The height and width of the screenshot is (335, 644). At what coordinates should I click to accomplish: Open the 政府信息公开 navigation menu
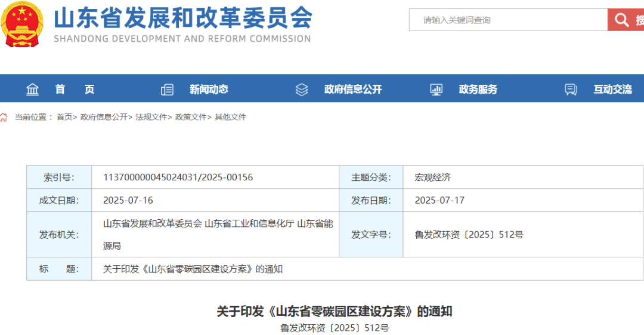coord(353,90)
